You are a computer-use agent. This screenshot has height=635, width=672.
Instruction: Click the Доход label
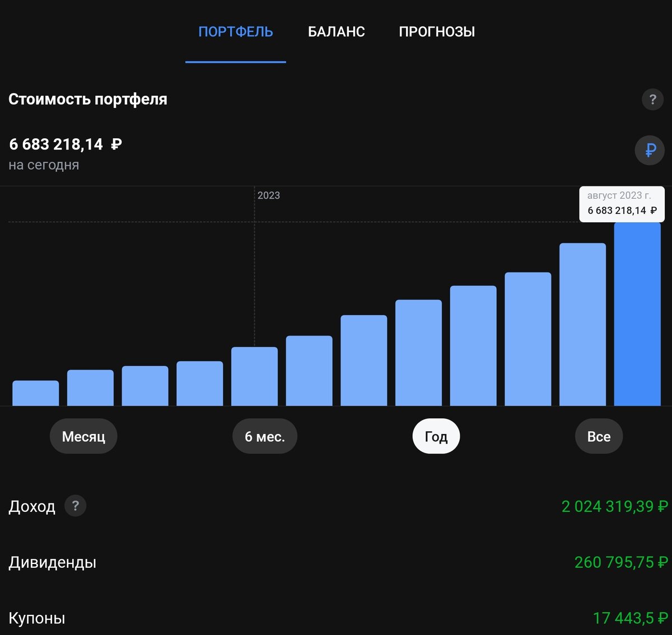click(x=32, y=506)
